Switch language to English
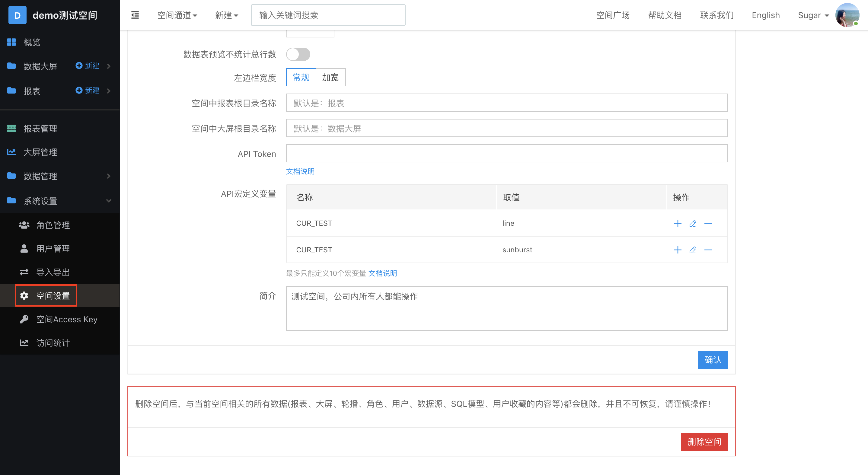This screenshot has height=475, width=868. pos(766,15)
